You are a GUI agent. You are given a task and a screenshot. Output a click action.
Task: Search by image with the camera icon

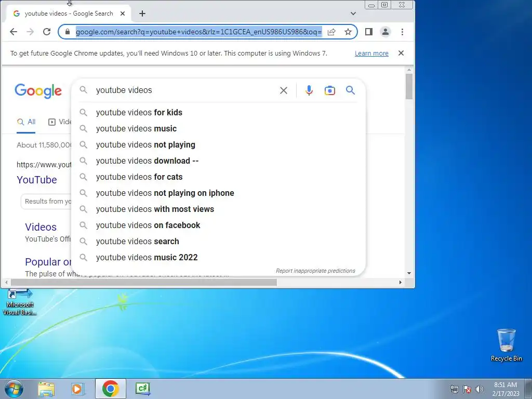tap(330, 90)
